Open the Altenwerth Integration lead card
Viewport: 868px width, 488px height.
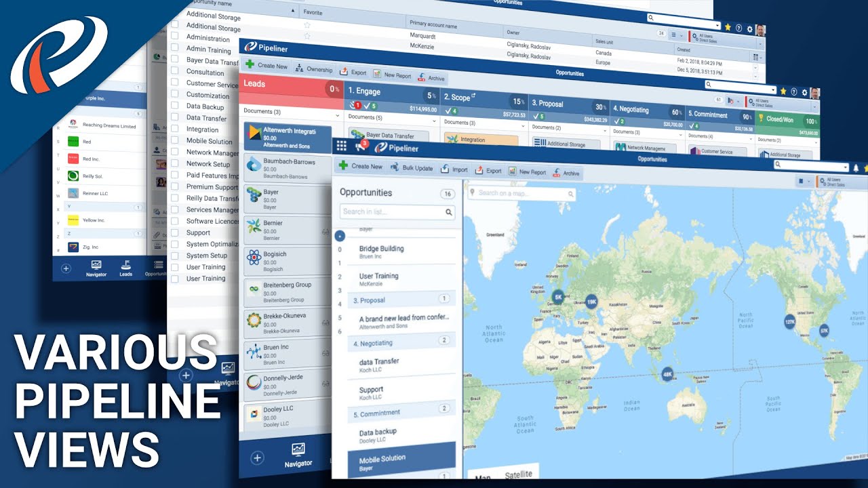(288, 138)
